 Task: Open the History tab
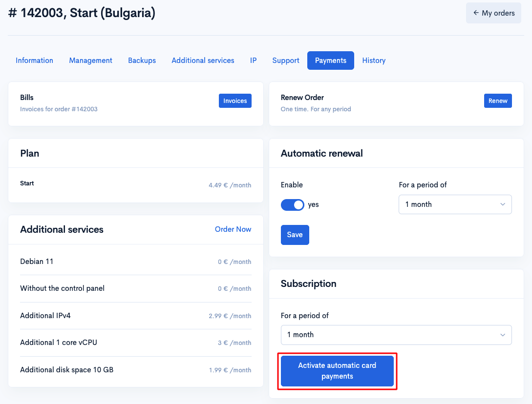pos(374,61)
